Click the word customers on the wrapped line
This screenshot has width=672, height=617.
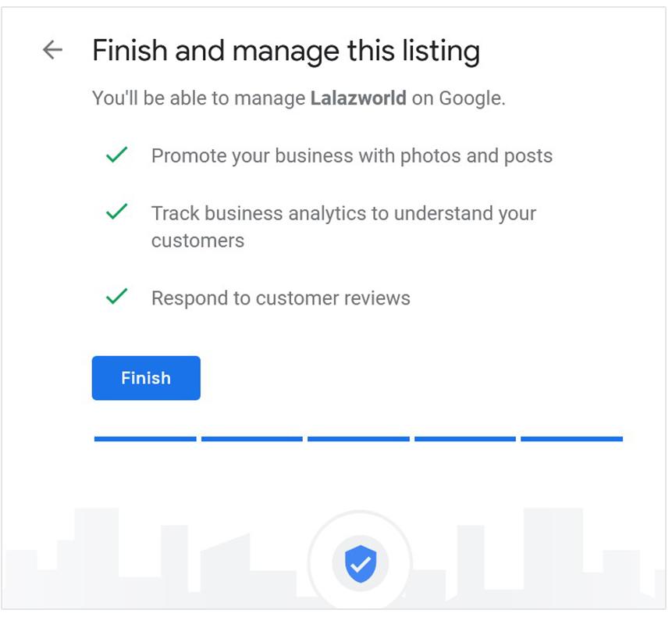tap(197, 241)
